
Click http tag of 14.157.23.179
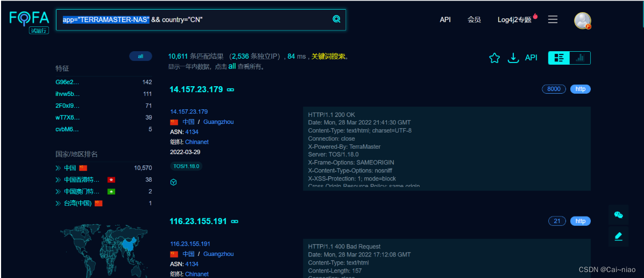(x=581, y=89)
